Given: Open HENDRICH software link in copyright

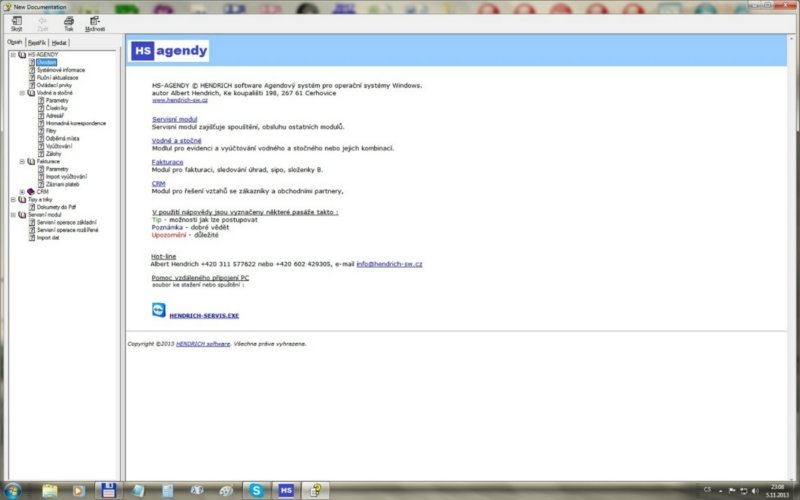Looking at the screenshot, I should point(203,344).
